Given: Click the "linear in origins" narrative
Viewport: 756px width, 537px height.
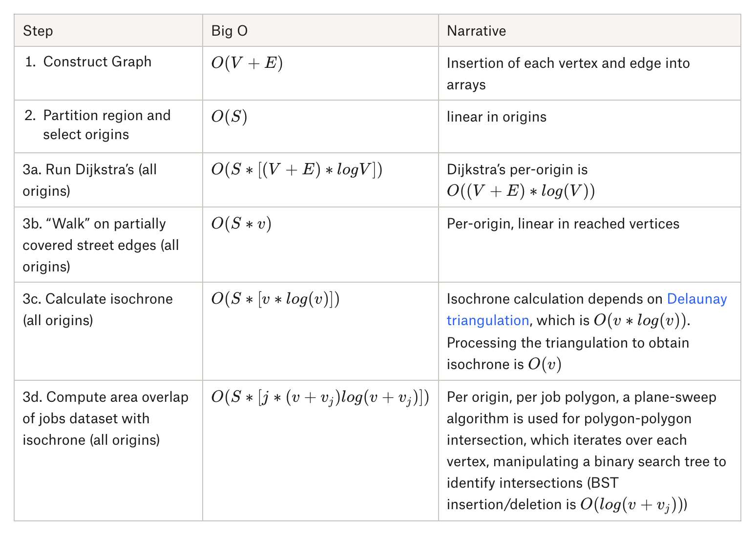Looking at the screenshot, I should tap(496, 117).
